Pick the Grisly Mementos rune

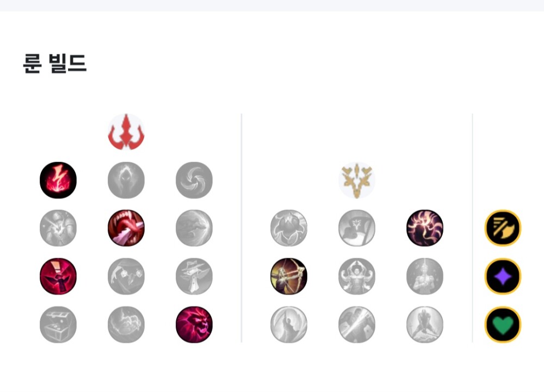coord(126,276)
